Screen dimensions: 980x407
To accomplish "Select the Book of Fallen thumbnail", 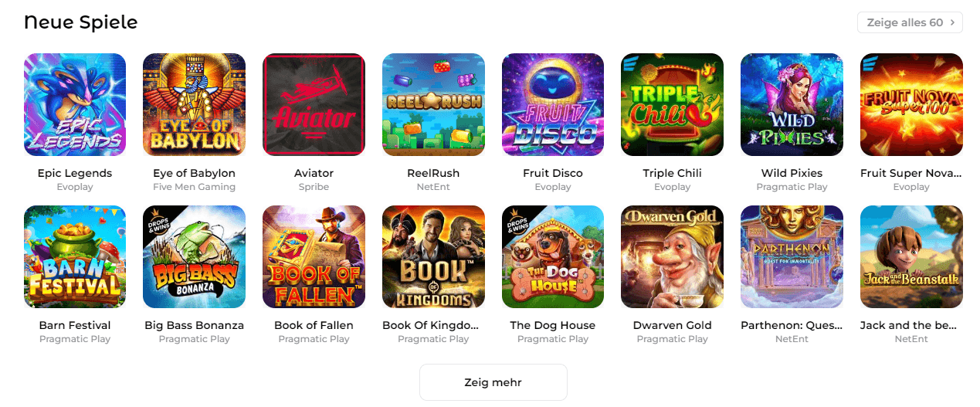I will tap(314, 257).
